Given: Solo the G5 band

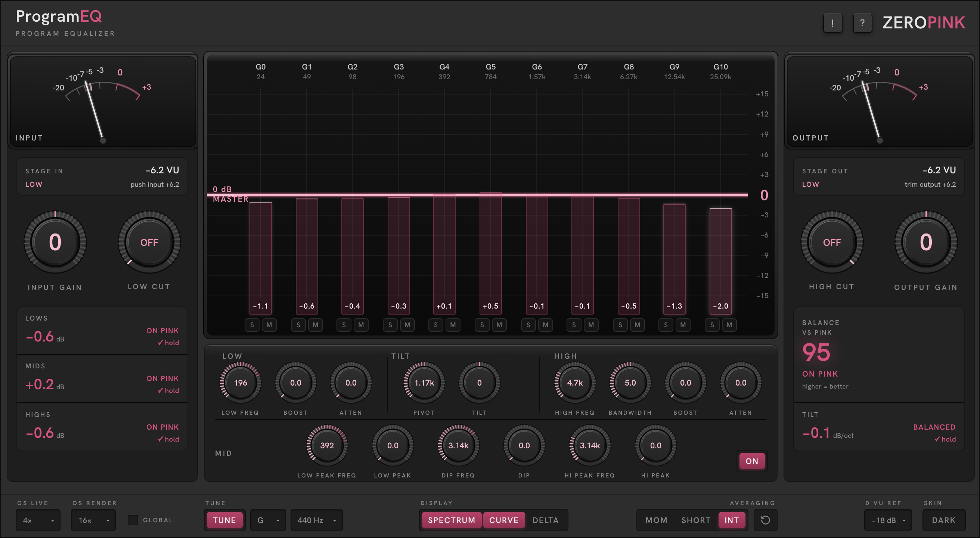Looking at the screenshot, I should (x=482, y=325).
